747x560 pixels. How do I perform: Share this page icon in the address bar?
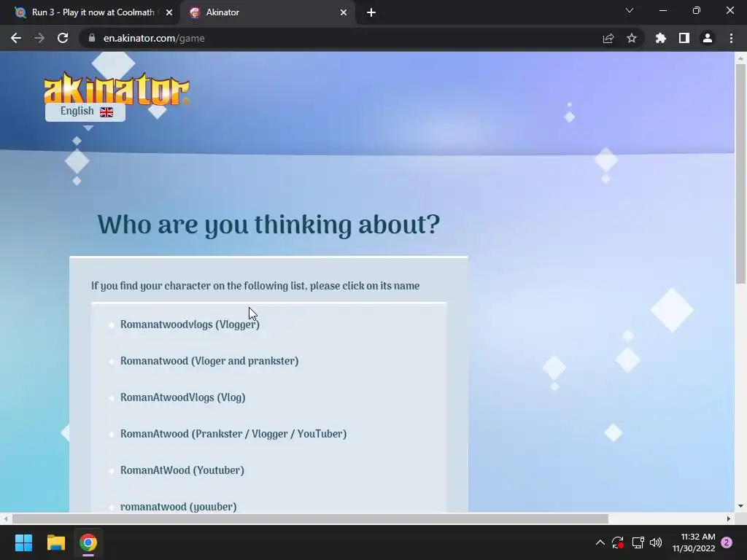tap(608, 38)
